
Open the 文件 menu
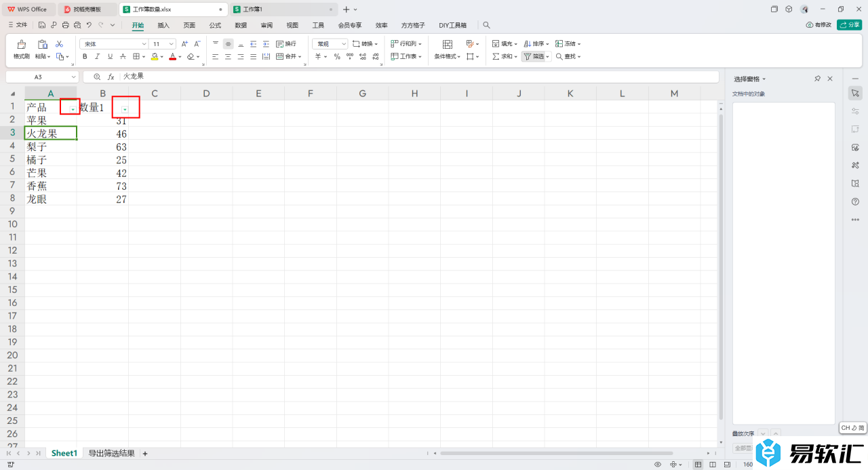(x=18, y=25)
